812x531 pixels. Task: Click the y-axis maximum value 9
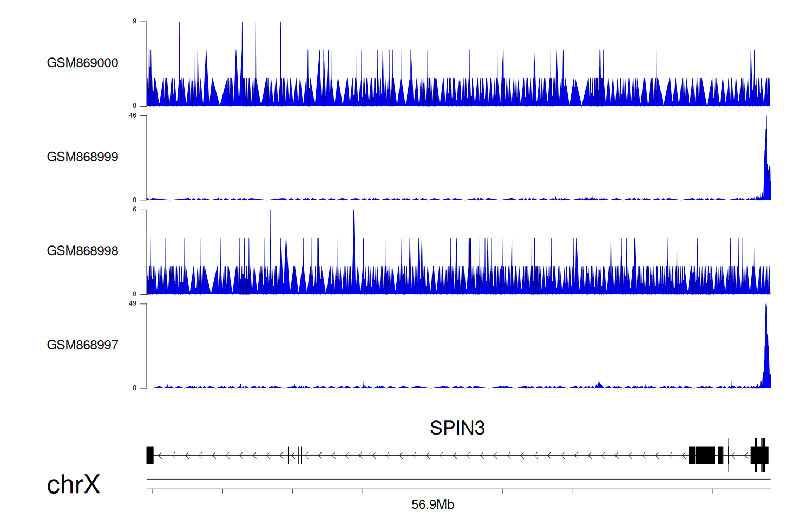coord(134,22)
